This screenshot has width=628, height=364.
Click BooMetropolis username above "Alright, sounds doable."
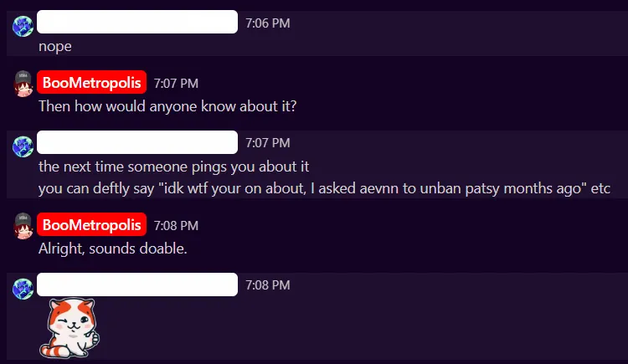tap(92, 224)
